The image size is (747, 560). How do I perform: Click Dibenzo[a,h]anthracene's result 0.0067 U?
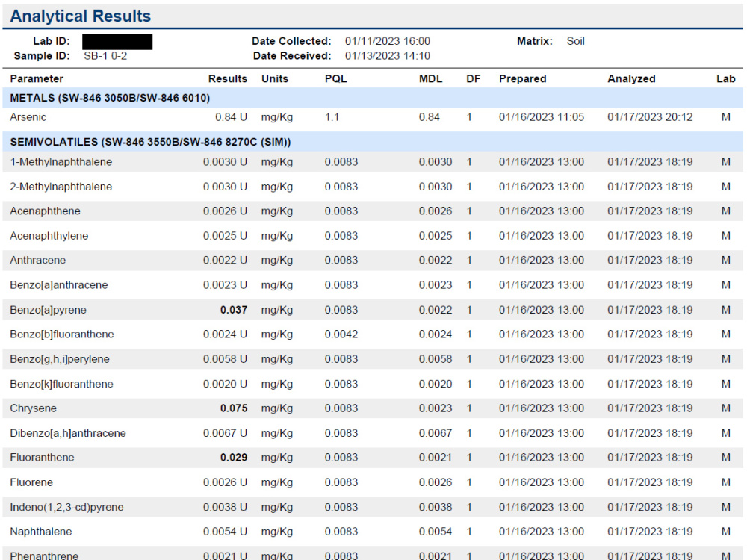click(225, 433)
